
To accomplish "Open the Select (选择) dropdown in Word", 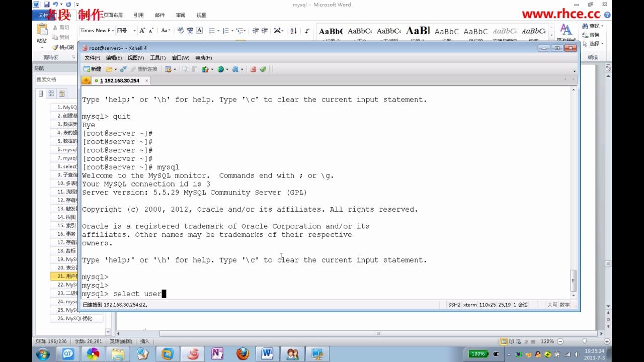I will 602,44.
